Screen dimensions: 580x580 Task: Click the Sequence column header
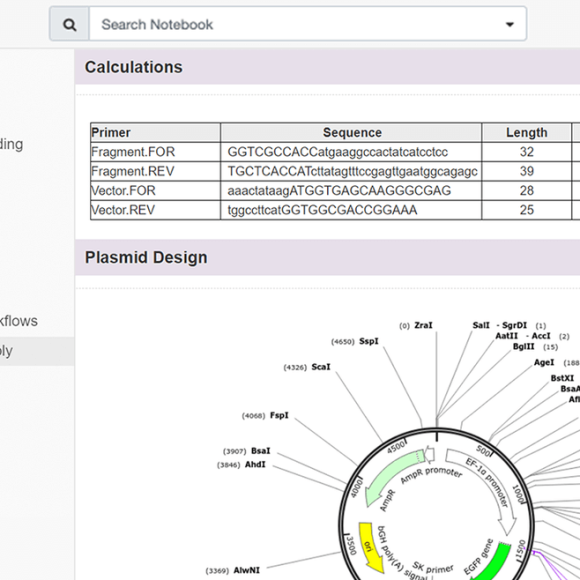tap(351, 132)
